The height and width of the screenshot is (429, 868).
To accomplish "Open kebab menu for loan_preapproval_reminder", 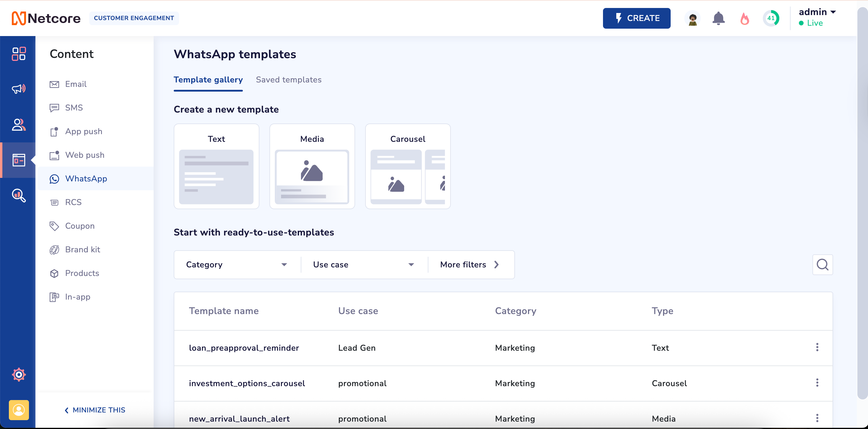I will click(x=817, y=347).
